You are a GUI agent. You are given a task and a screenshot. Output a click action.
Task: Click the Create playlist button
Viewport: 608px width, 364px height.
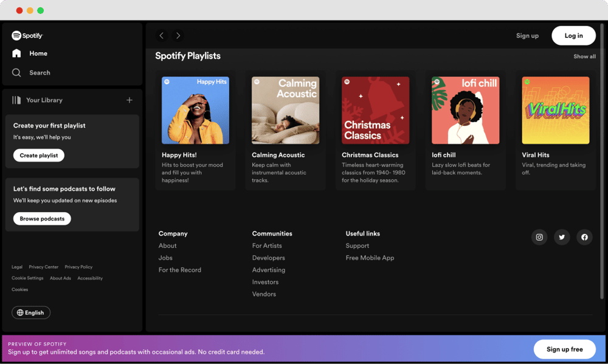tap(38, 155)
